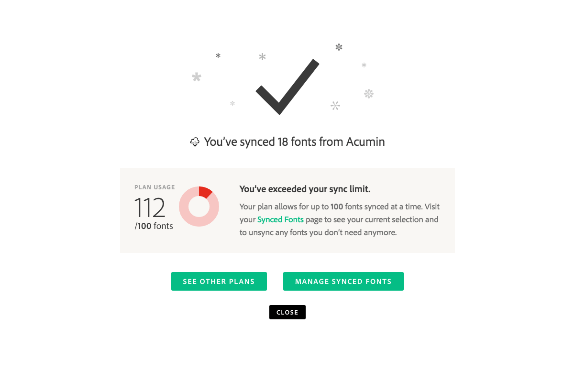The image size is (575, 392).
Task: Click the tiny asterisk left of the checkmark
Action: [x=232, y=103]
